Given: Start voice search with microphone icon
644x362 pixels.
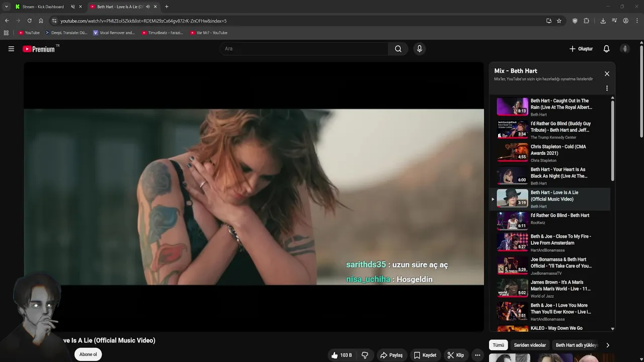Looking at the screenshot, I should [419, 49].
